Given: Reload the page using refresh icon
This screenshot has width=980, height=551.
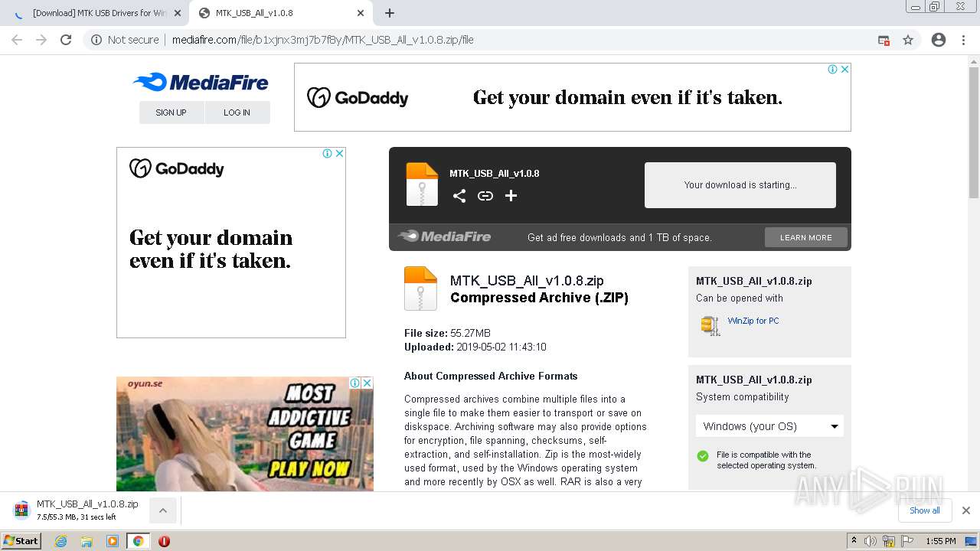Looking at the screenshot, I should point(66,40).
